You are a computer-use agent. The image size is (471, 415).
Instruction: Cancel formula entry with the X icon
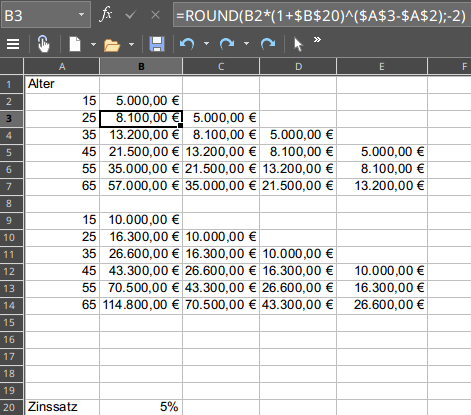(155, 15)
